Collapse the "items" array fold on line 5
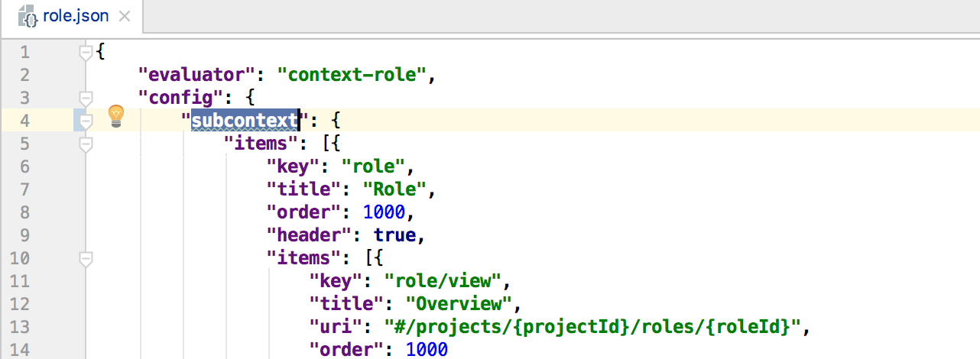This screenshot has height=359, width=980. [x=86, y=143]
